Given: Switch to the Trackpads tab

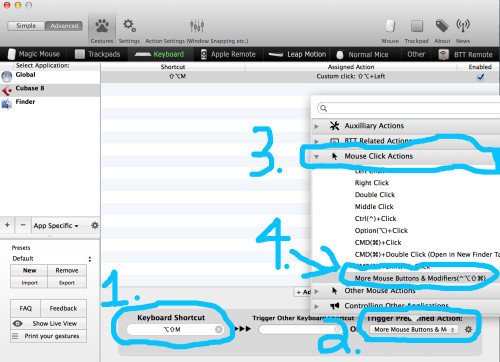Looking at the screenshot, I should [x=97, y=54].
